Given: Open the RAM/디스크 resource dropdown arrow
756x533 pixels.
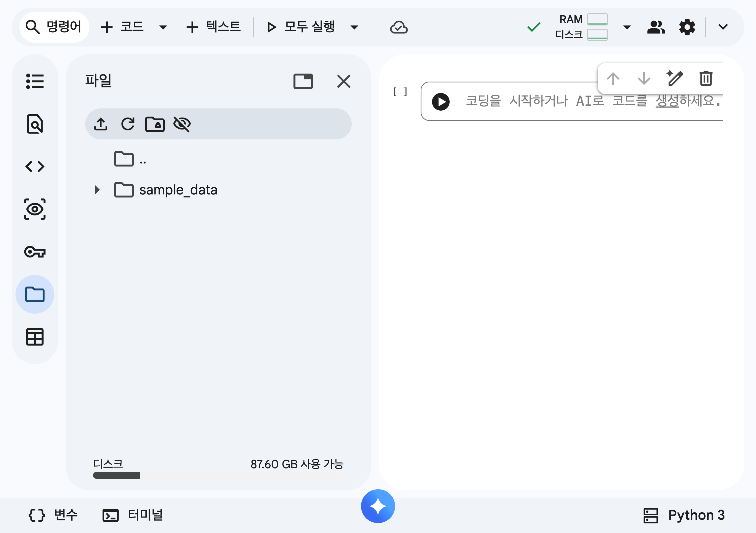Looking at the screenshot, I should [627, 27].
